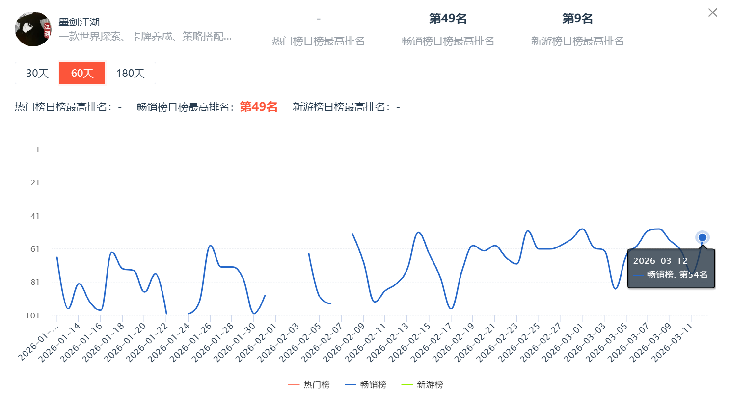Click the highlighted data point on chart
730x408 pixels.
click(x=703, y=237)
